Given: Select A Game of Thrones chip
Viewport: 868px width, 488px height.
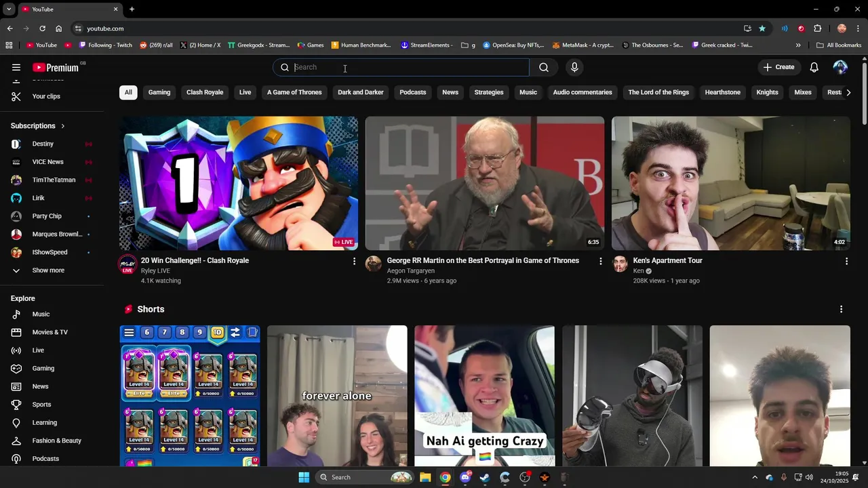Looking at the screenshot, I should coord(294,92).
